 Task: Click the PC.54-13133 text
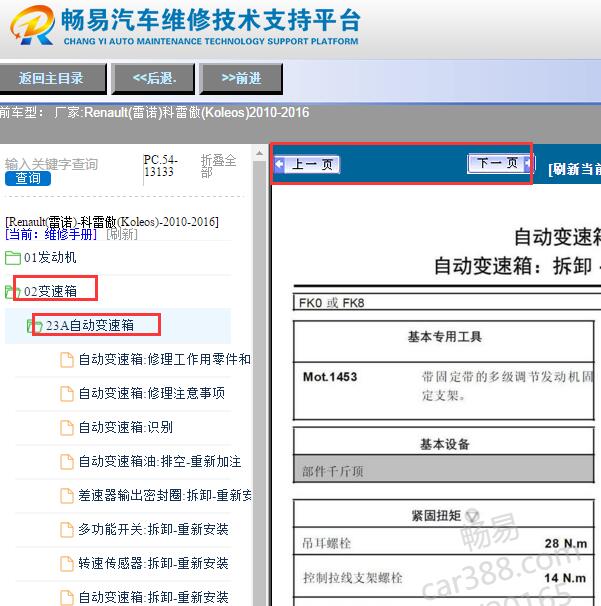(160, 165)
